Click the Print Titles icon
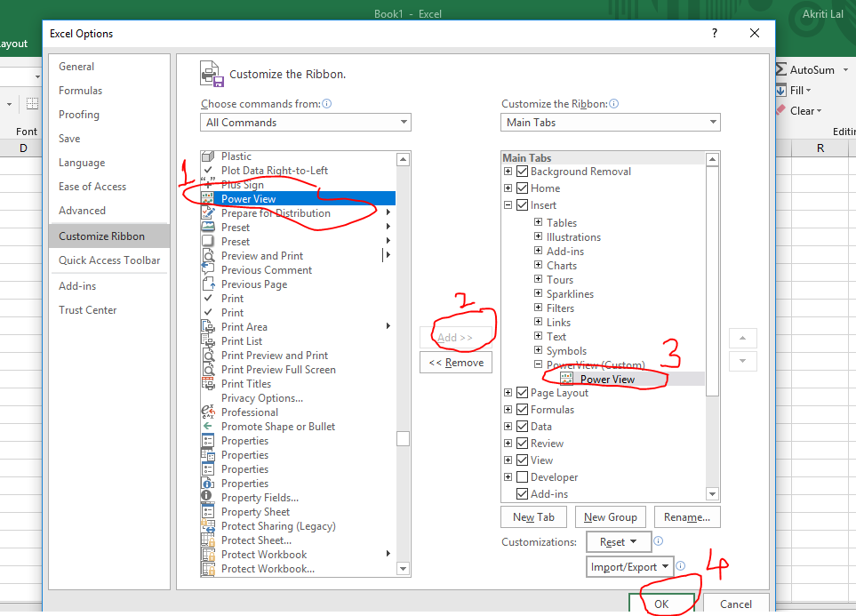 pos(207,383)
